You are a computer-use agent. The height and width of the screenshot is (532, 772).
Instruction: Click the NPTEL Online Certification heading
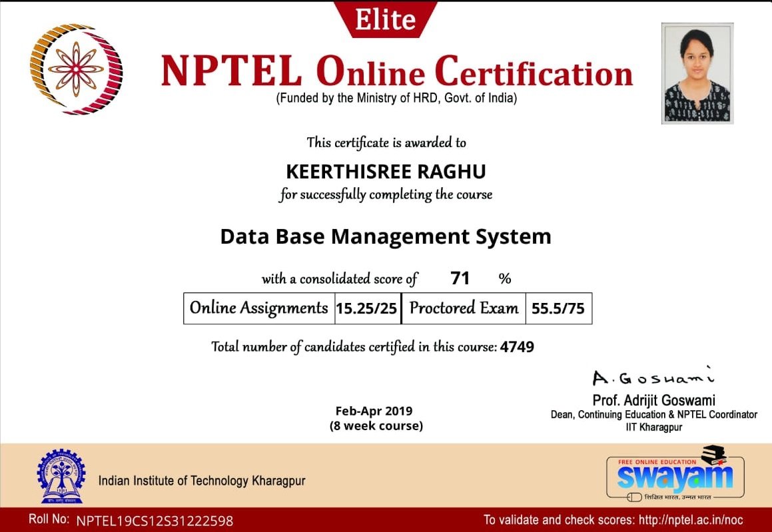[x=397, y=72]
